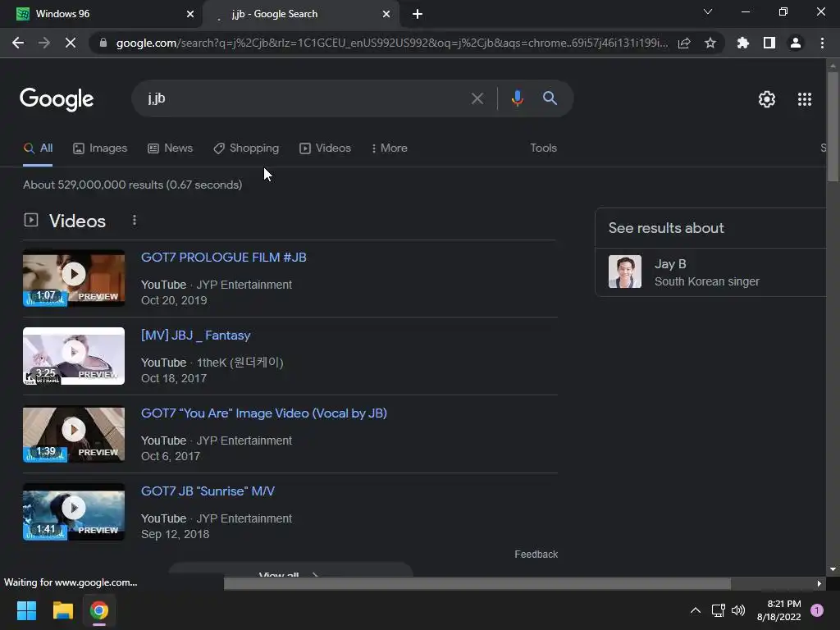Click the Videos section heading icon
The height and width of the screenshot is (630, 840).
click(x=31, y=220)
